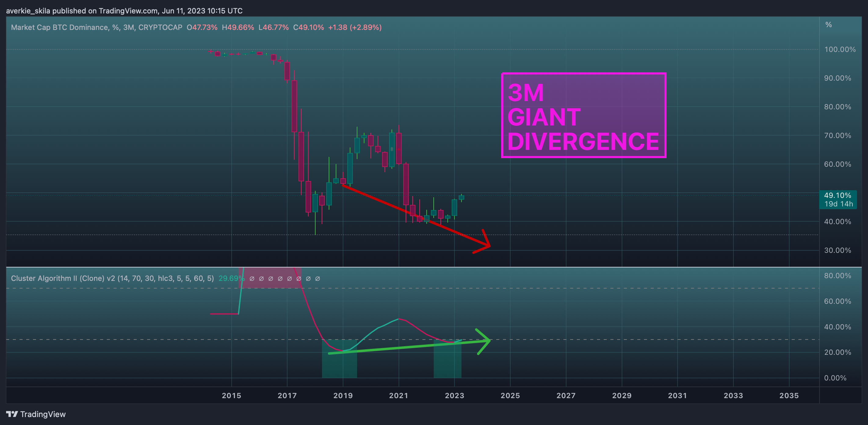Click the 2031 time axis label

click(678, 396)
